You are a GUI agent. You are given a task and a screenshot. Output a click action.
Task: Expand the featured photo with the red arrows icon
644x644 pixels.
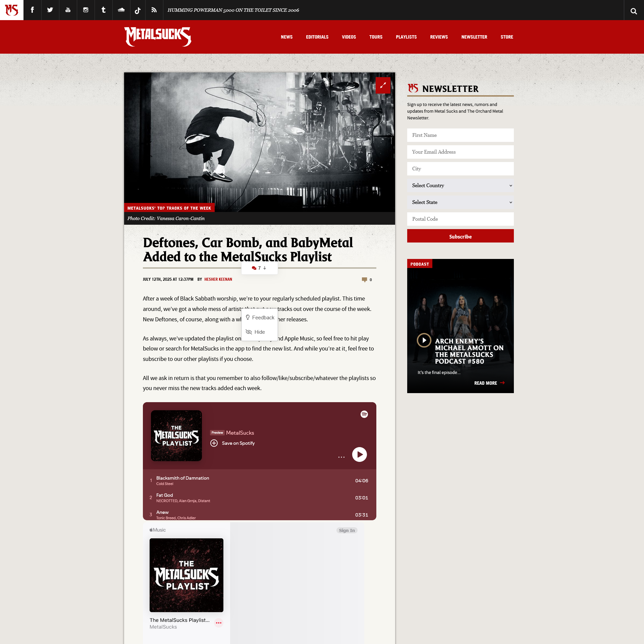click(383, 85)
